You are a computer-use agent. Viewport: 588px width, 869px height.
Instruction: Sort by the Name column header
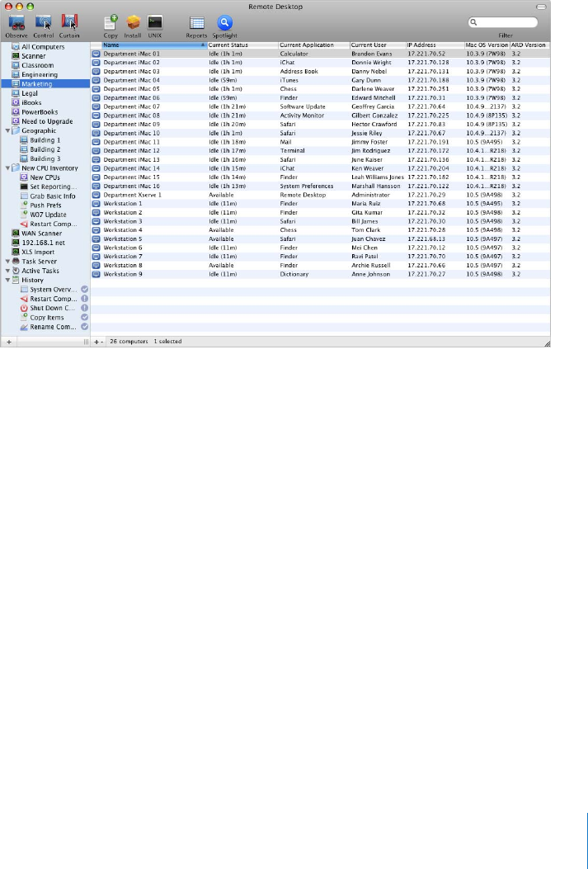pyautogui.click(x=154, y=45)
